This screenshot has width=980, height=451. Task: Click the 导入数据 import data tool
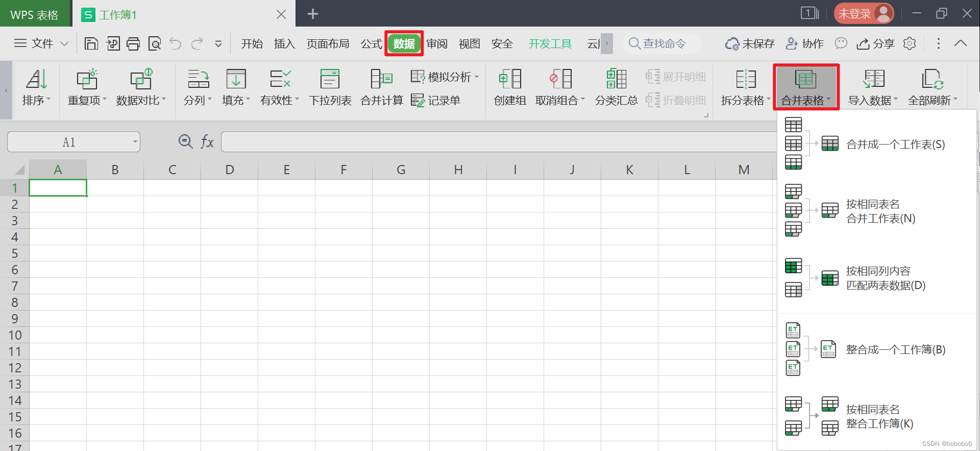point(873,88)
